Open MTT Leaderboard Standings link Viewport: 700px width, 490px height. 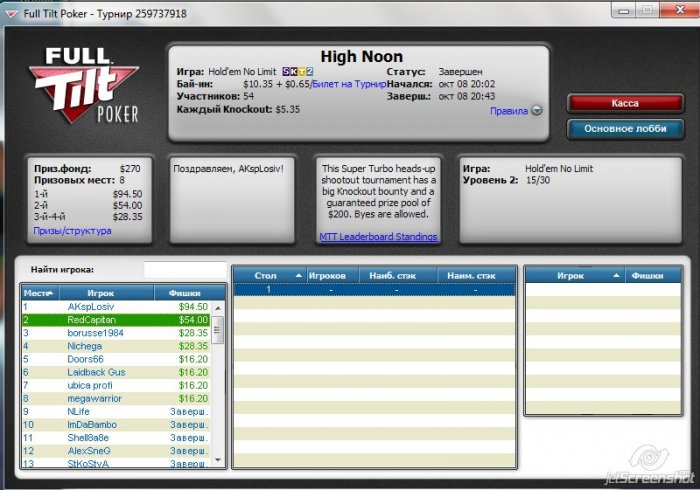click(378, 237)
